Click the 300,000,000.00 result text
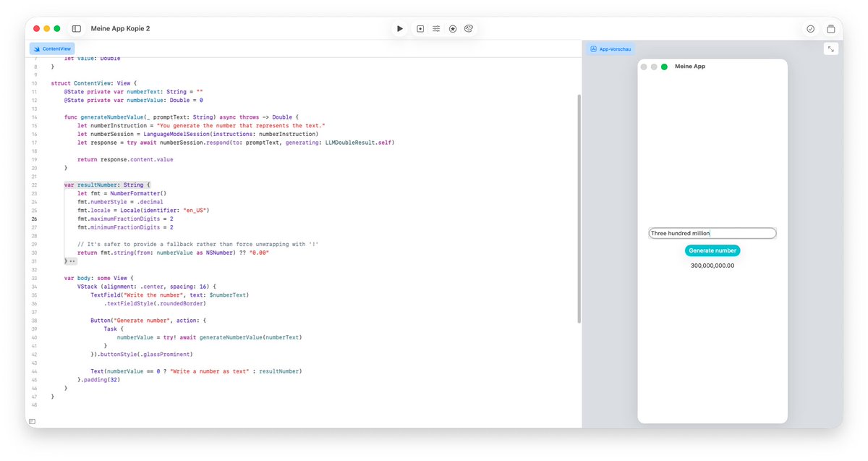 pos(712,266)
